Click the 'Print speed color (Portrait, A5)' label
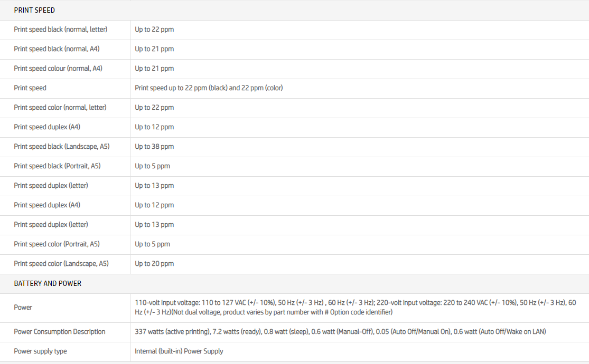Screen dimensions: 589x364 coord(57,244)
